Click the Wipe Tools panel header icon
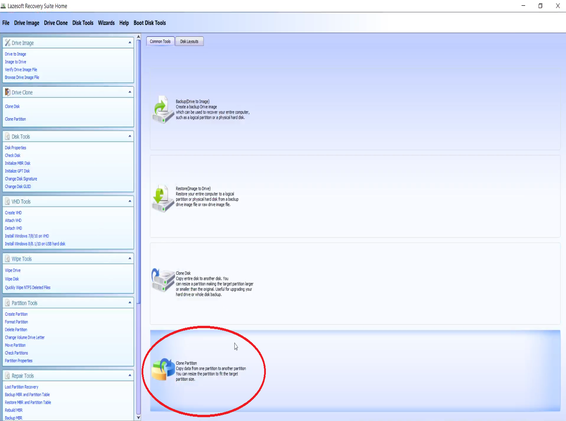Viewport: 566px width, 421px height. [x=7, y=259]
